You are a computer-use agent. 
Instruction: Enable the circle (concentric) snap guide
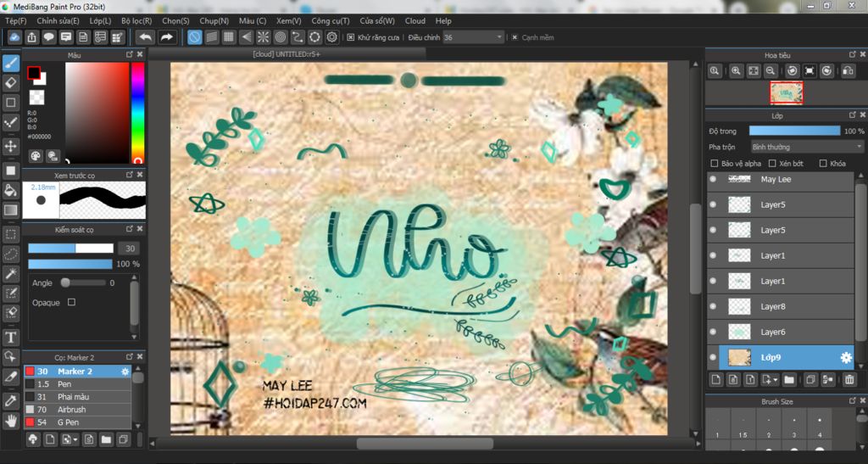pyautogui.click(x=280, y=37)
